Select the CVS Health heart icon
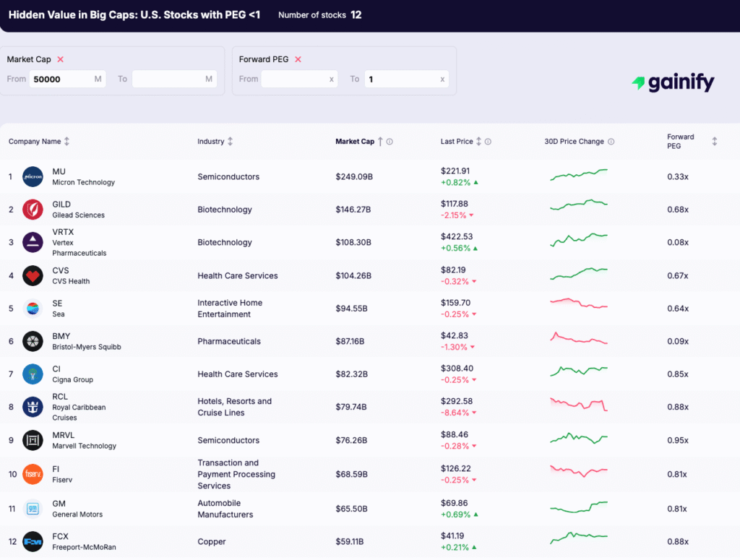Viewport: 740px width, 560px height. click(x=32, y=275)
